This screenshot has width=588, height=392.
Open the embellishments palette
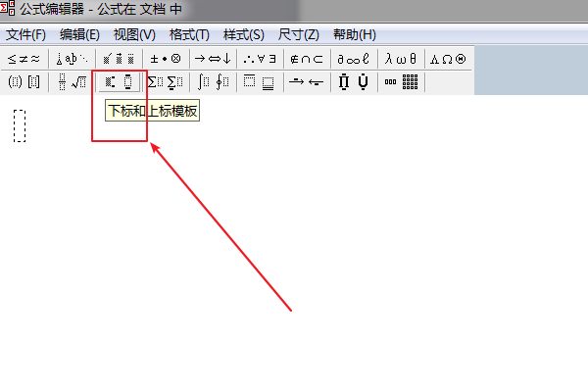click(x=119, y=59)
